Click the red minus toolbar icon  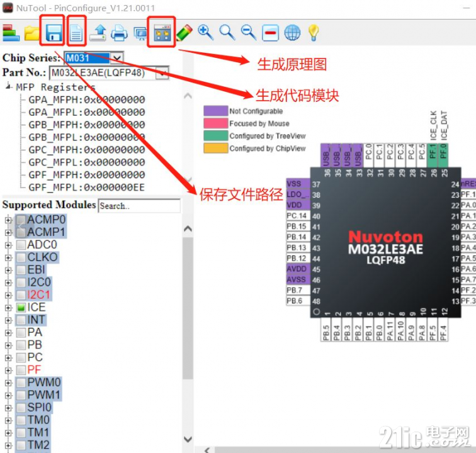coord(271,33)
